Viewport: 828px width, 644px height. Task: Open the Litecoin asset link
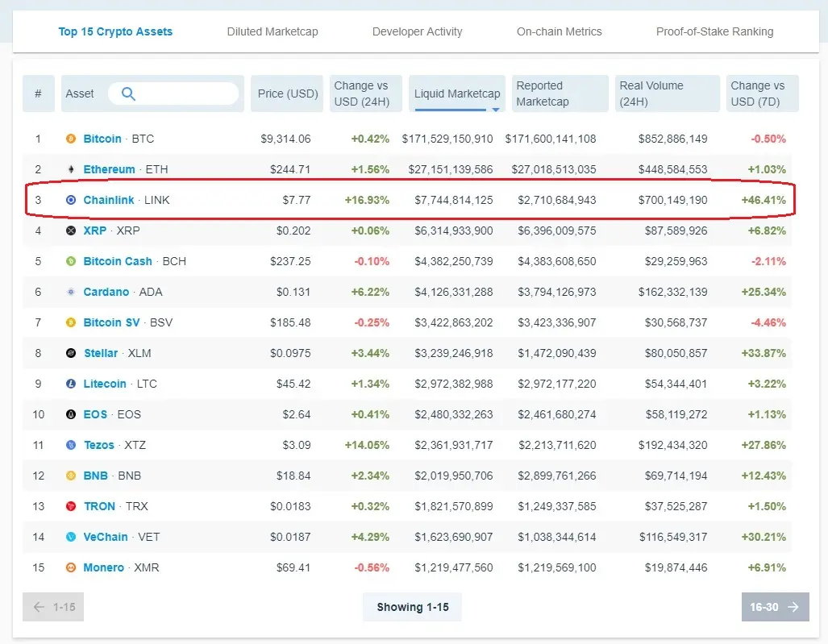(x=105, y=384)
